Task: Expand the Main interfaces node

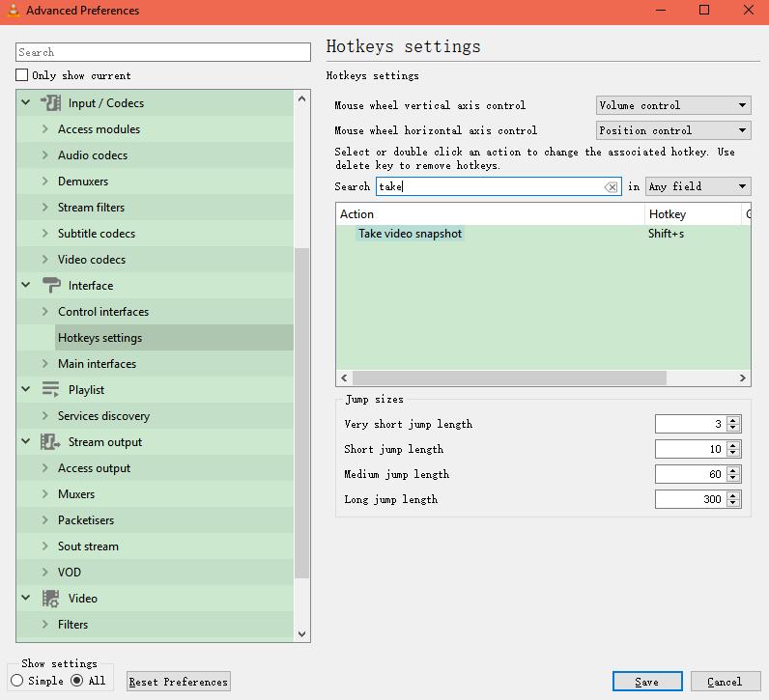Action: coord(45,363)
